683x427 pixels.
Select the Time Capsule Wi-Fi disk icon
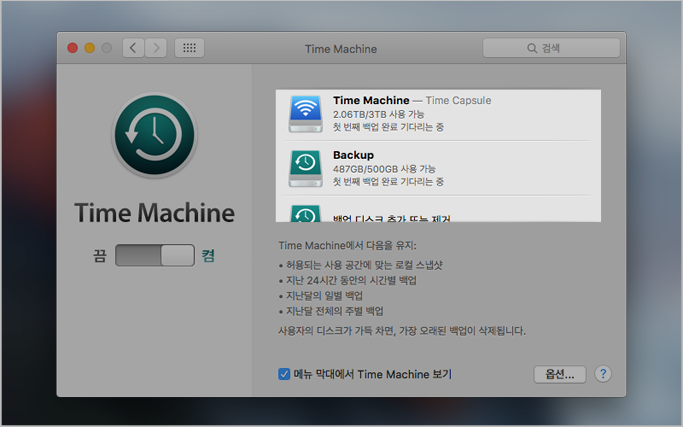(305, 114)
